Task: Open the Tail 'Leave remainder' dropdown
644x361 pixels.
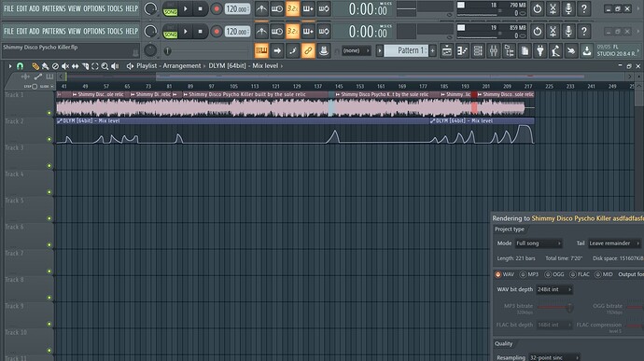Action: [614, 243]
